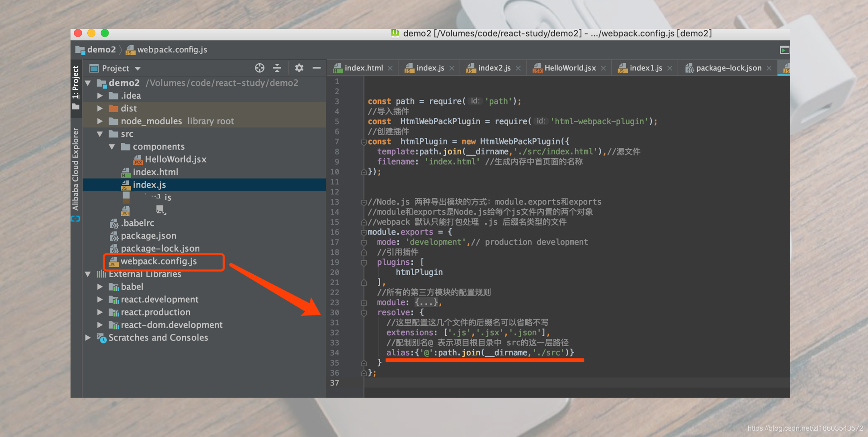Select index.js in the project tree

pyautogui.click(x=149, y=185)
